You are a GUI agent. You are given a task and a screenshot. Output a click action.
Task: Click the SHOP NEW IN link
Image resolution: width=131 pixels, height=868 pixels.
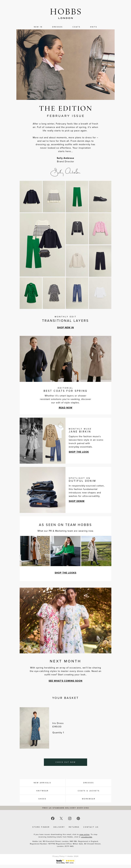click(65, 327)
